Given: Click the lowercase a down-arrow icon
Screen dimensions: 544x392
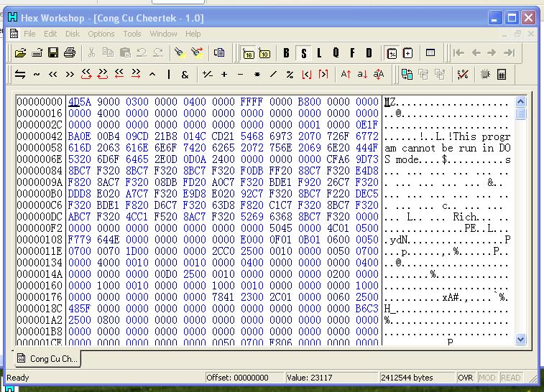Looking at the screenshot, I should pos(362,74).
